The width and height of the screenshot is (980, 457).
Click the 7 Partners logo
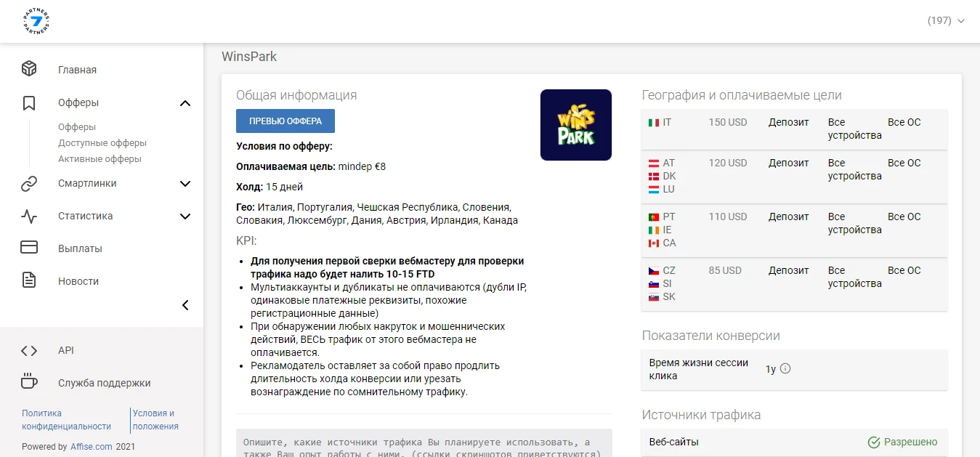point(36,21)
